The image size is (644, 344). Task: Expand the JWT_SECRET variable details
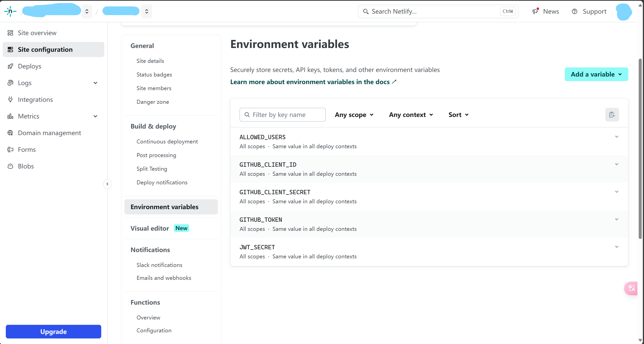coord(616,247)
